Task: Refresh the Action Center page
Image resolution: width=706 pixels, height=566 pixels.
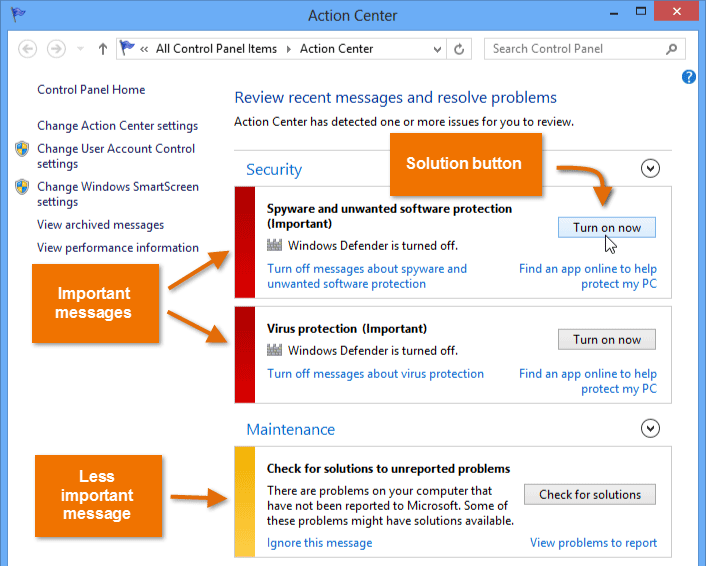Action: coord(460,49)
